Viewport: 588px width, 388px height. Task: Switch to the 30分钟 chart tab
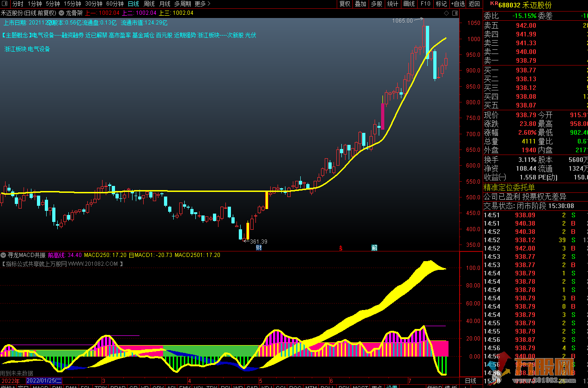click(94, 4)
